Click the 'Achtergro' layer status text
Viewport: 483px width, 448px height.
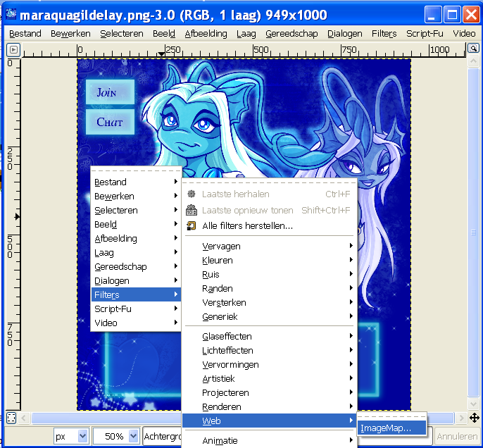(x=163, y=436)
